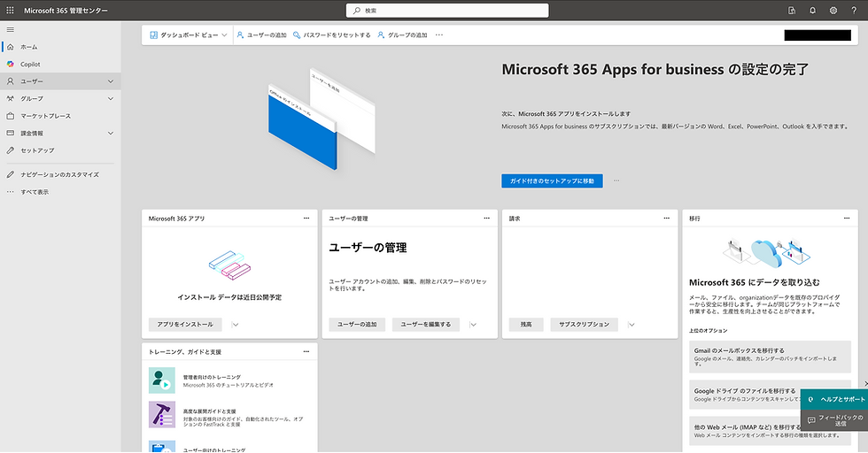Click ユーザーを編集する button
The width and height of the screenshot is (868, 453).
pyautogui.click(x=426, y=325)
